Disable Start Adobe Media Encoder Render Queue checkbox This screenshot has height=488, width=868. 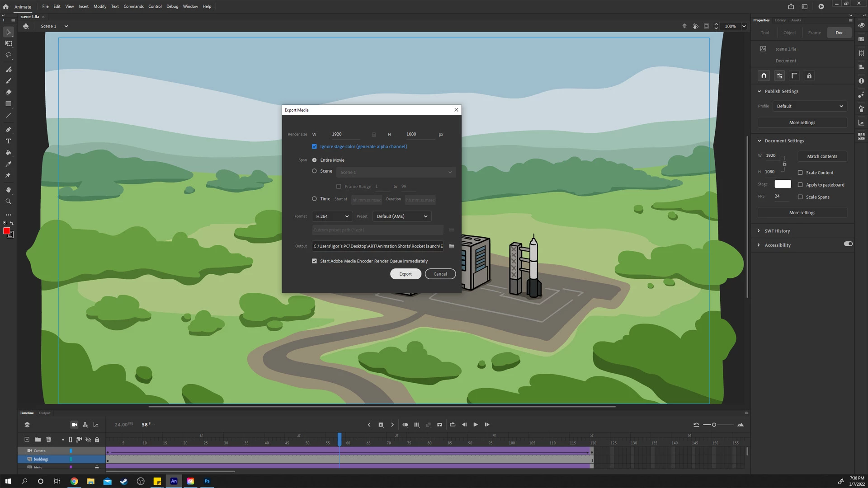coord(314,261)
